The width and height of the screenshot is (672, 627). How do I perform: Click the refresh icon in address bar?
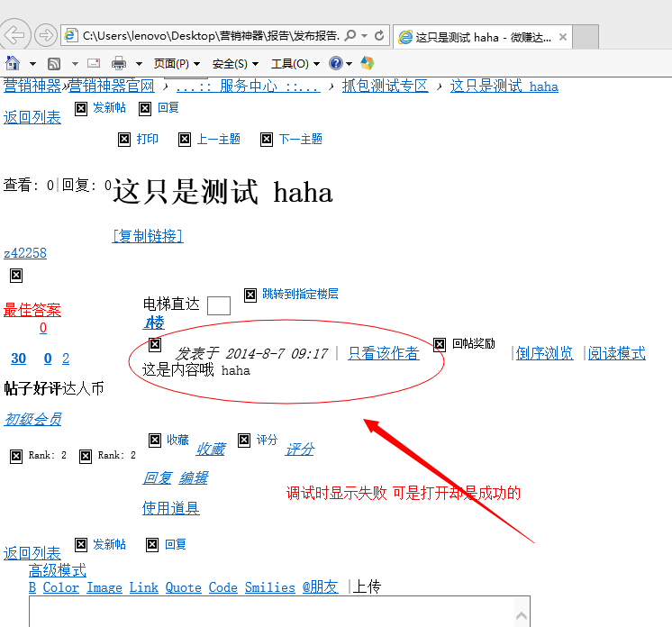point(379,36)
